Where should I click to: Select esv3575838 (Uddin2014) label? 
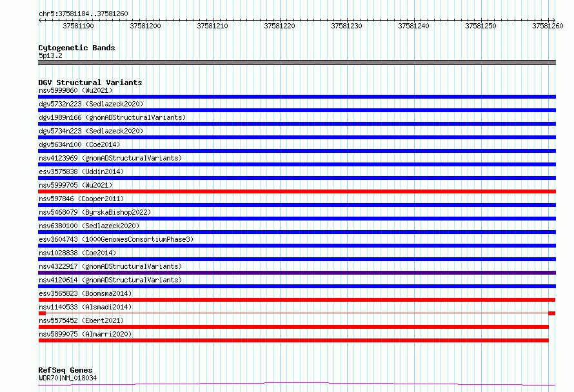coord(81,171)
